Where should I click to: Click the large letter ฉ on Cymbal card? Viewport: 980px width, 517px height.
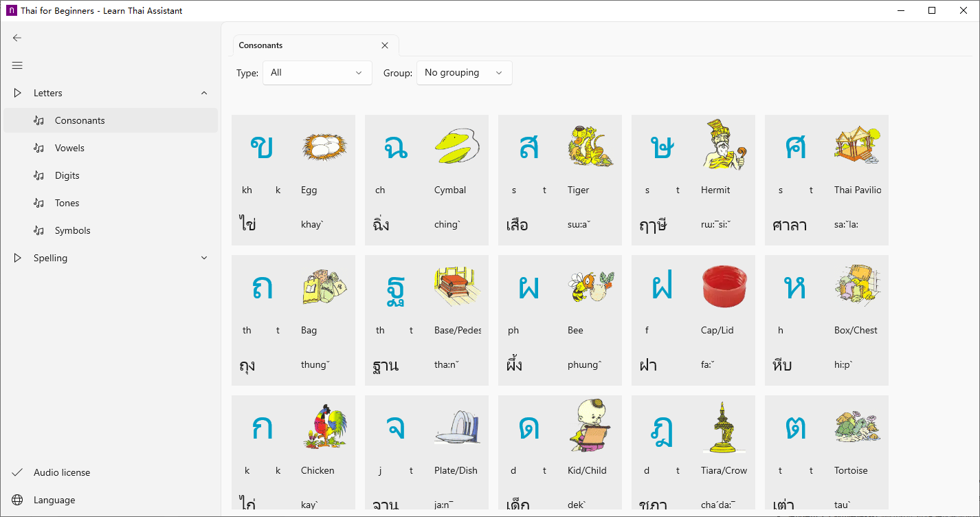tap(394, 146)
